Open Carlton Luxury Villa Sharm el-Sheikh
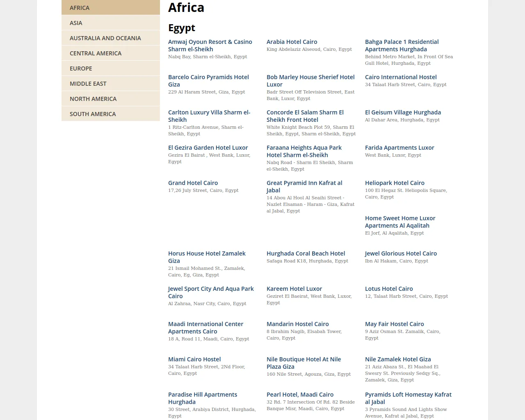 pos(209,116)
